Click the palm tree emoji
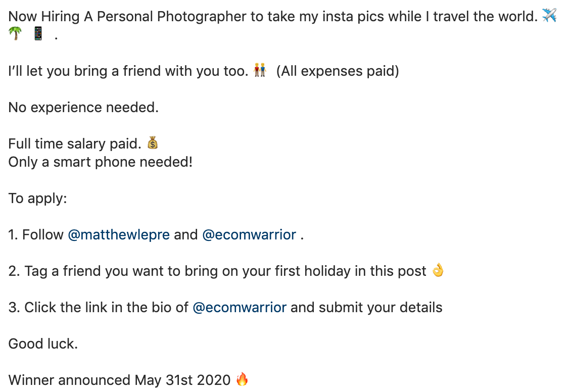The height and width of the screenshot is (392, 568). 15,34
